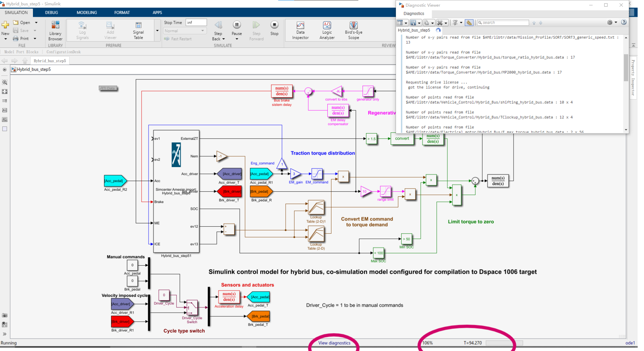The height and width of the screenshot is (351, 644).
Task: Click the Model Port Blocks button
Action: (x=22, y=52)
